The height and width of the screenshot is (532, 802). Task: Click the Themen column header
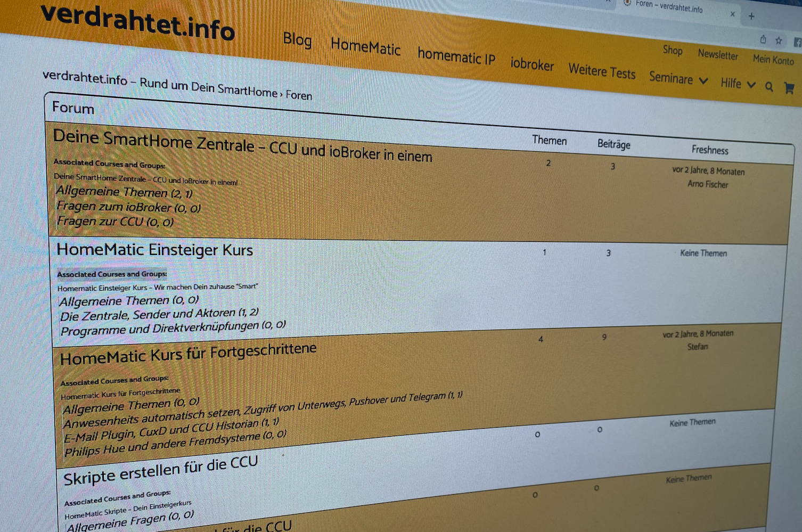pos(550,140)
